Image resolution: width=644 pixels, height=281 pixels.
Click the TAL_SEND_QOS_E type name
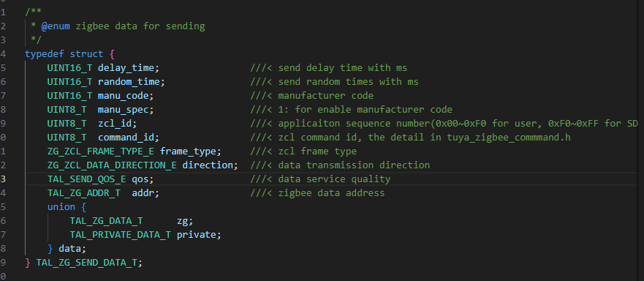point(87,179)
